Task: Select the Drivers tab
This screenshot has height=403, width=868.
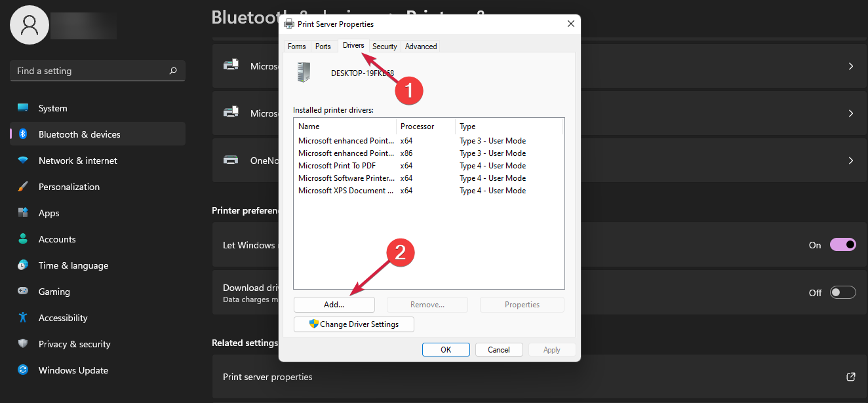Action: click(353, 45)
